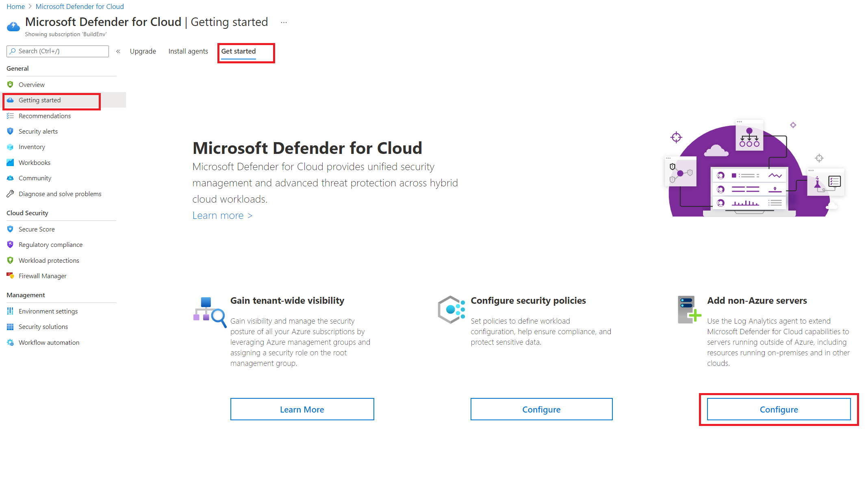868x495 pixels.
Task: Click the Firewall Manager icon
Action: (x=10, y=276)
